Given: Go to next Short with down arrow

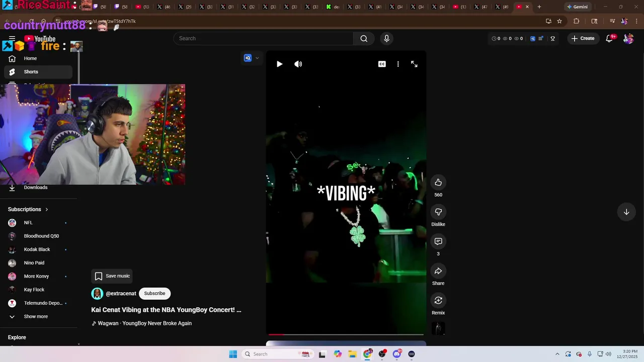Looking at the screenshot, I should tap(626, 212).
